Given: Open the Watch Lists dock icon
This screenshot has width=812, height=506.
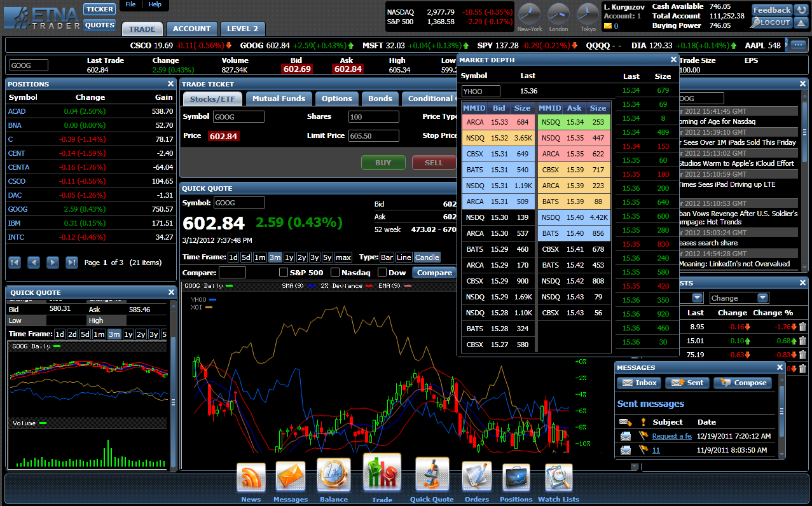Looking at the screenshot, I should pyautogui.click(x=558, y=478).
